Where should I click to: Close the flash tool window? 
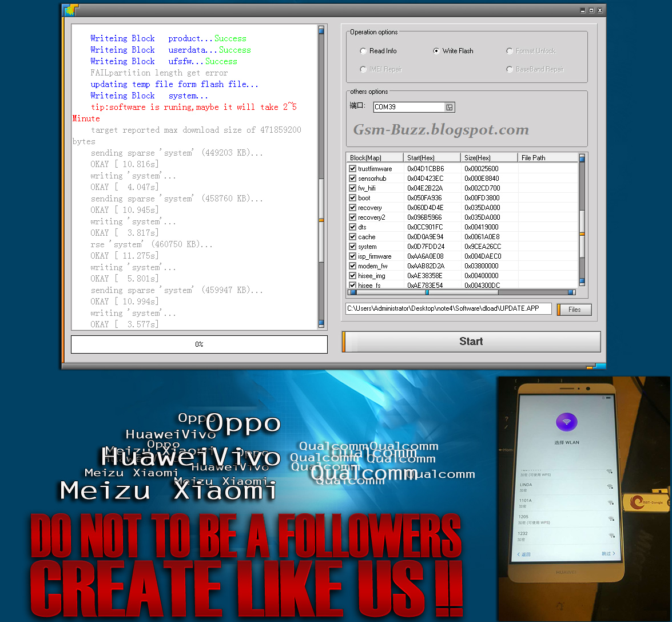click(600, 10)
